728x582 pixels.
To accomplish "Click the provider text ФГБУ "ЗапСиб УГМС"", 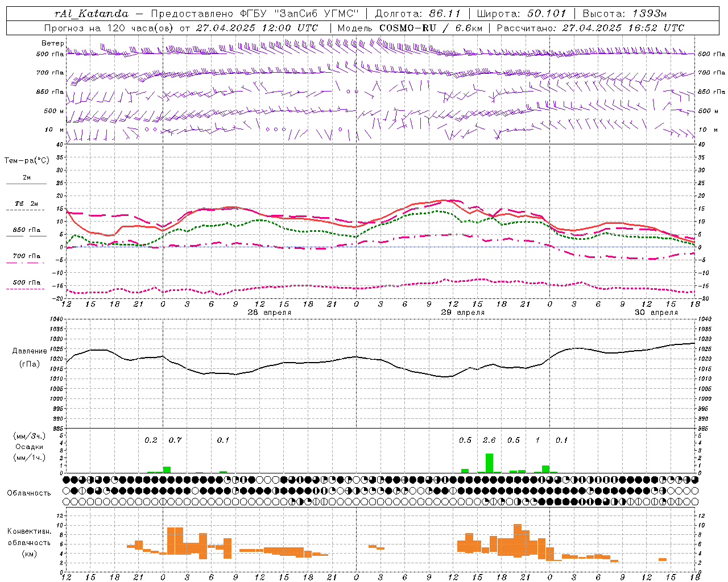I will (299, 14).
